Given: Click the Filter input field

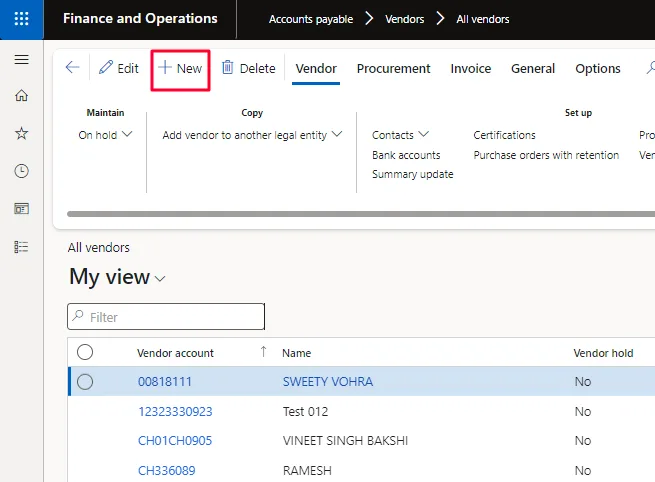Looking at the screenshot, I should point(166,317).
